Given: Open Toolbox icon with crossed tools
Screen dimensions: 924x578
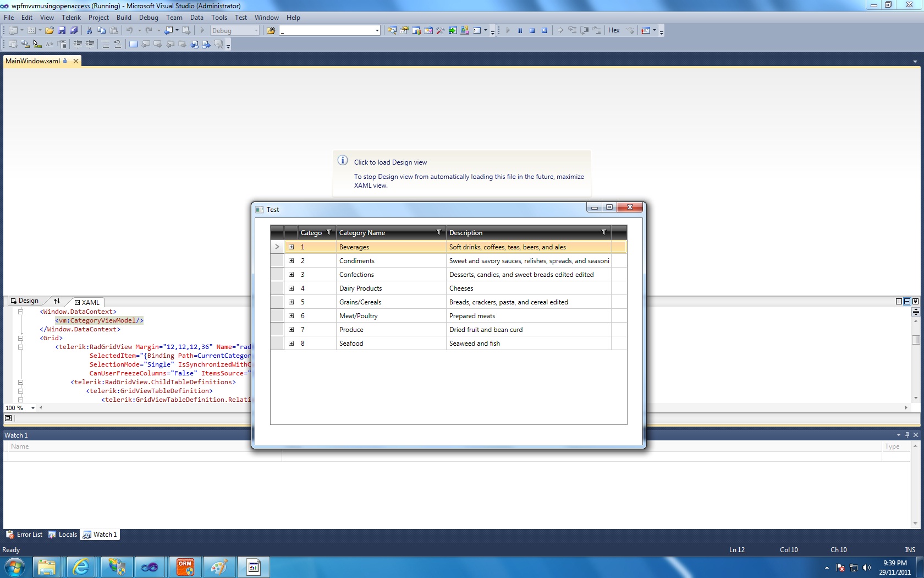Looking at the screenshot, I should coord(440,31).
